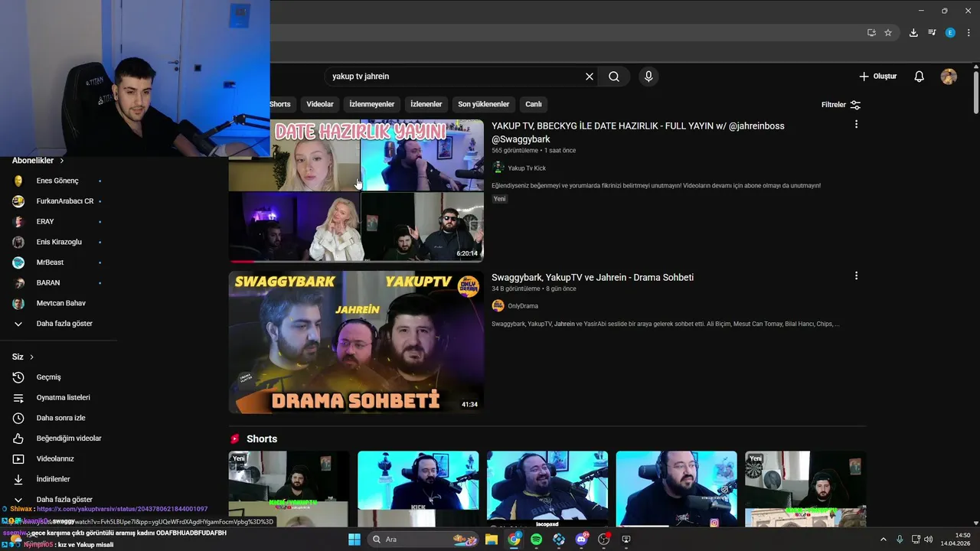This screenshot has width=980, height=551.
Task: Open Enis Kirazoglu subscription
Action: point(59,242)
